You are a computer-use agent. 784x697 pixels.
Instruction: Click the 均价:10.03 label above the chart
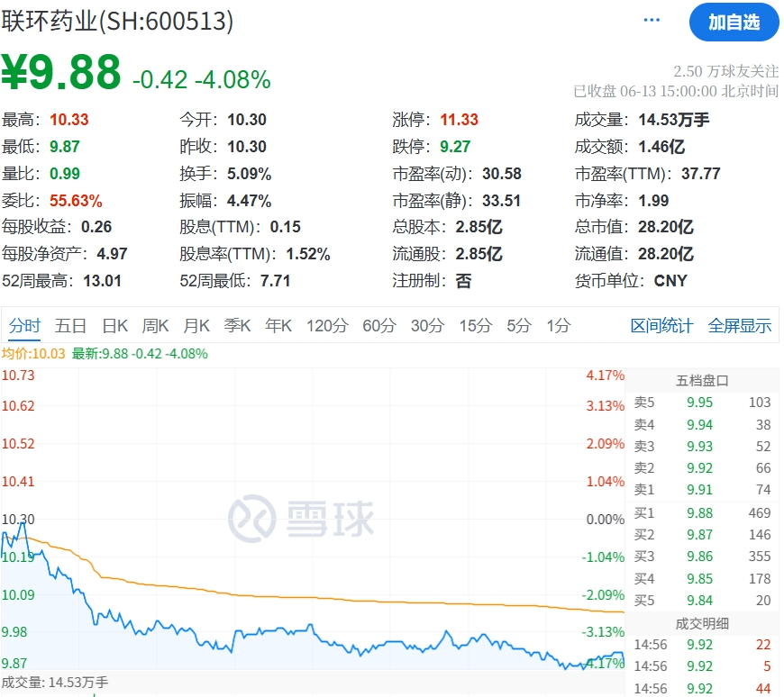33,354
